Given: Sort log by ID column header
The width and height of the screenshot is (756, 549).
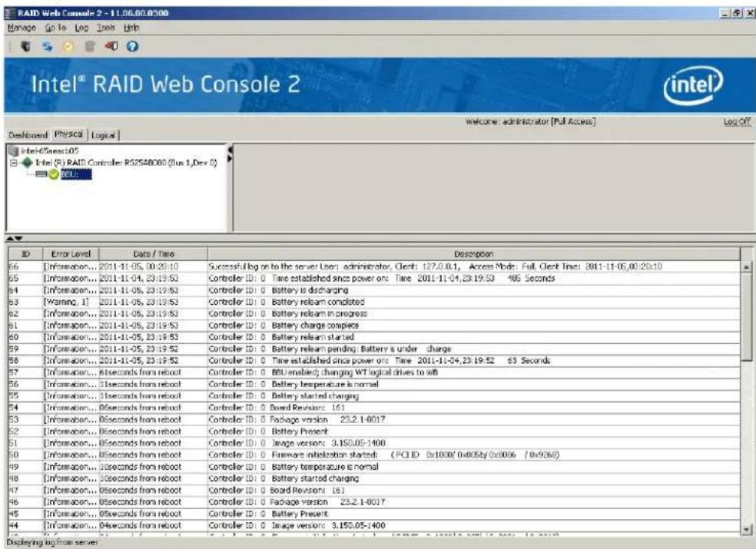Looking at the screenshot, I should [x=25, y=254].
